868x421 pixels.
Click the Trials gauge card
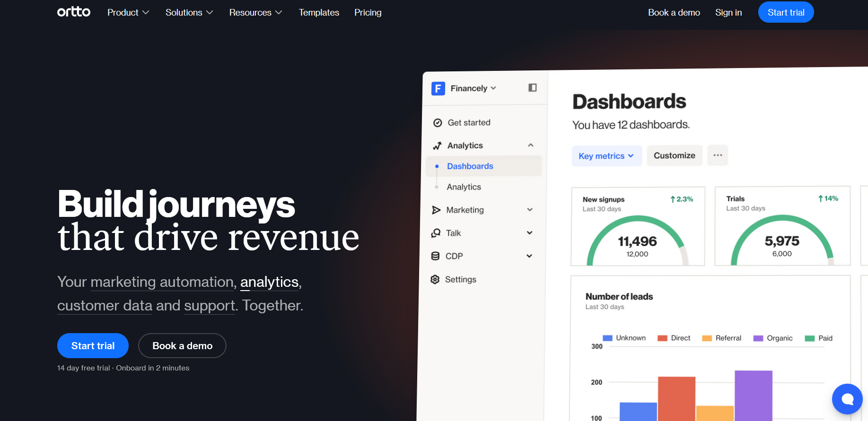click(782, 226)
